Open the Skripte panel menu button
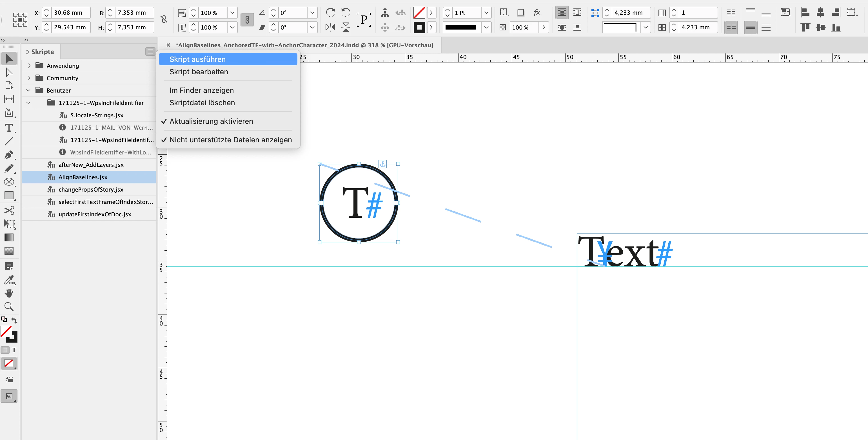 tap(150, 51)
